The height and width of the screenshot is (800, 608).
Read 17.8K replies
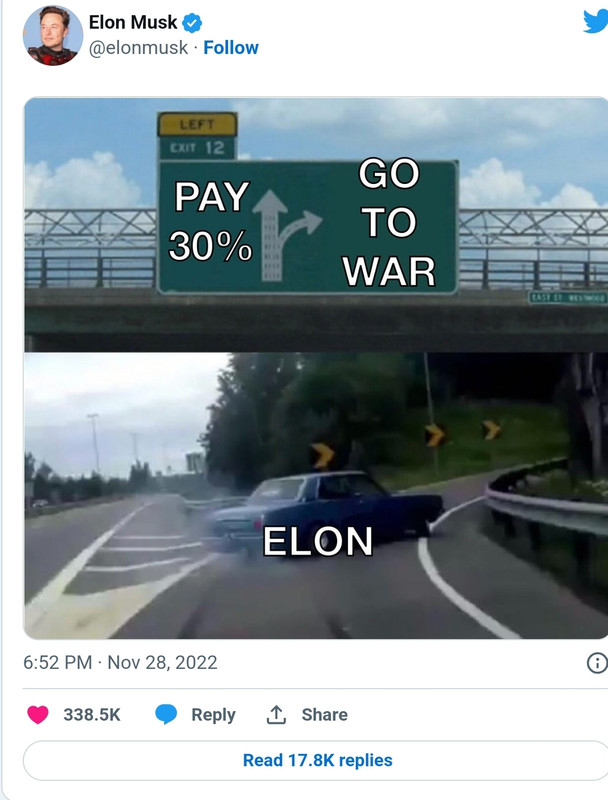(x=317, y=760)
